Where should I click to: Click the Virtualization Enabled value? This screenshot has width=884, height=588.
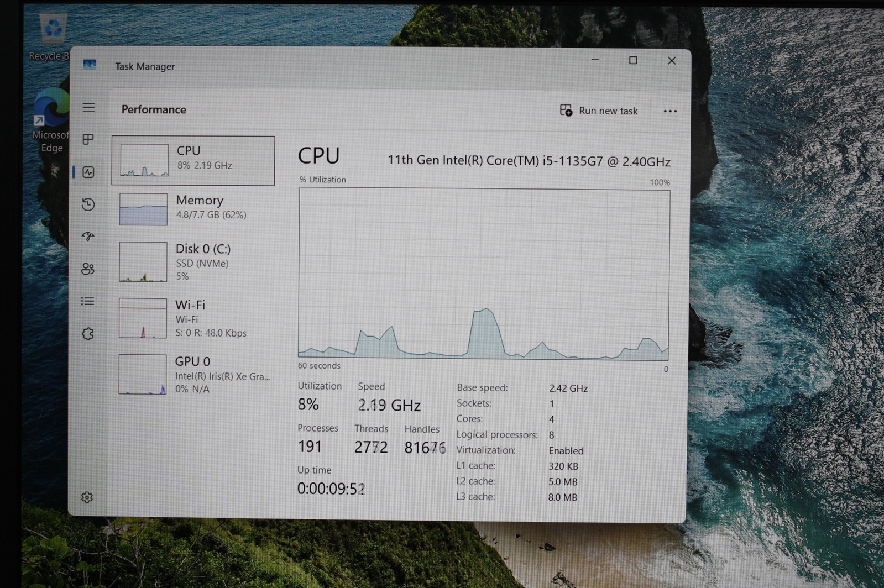[566, 451]
